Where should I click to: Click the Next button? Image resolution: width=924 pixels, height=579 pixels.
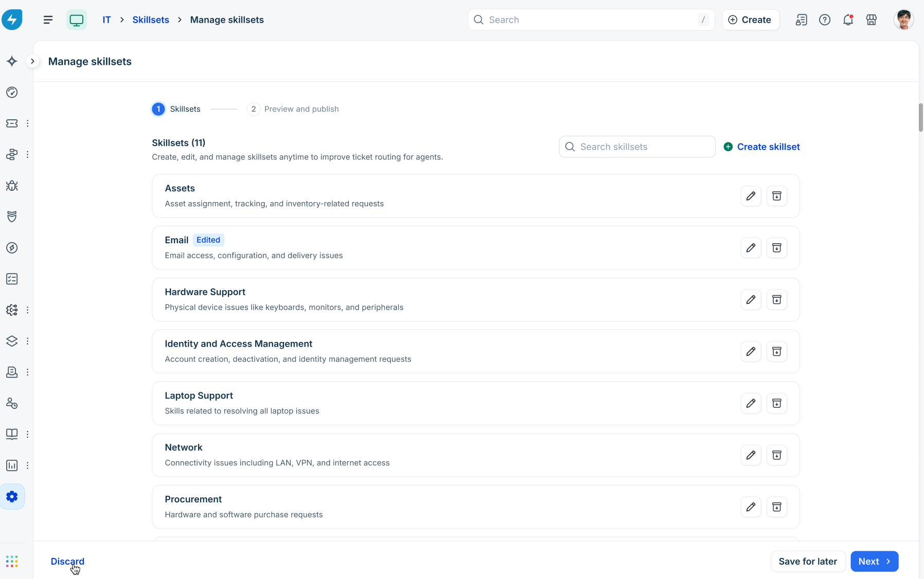coord(874,562)
